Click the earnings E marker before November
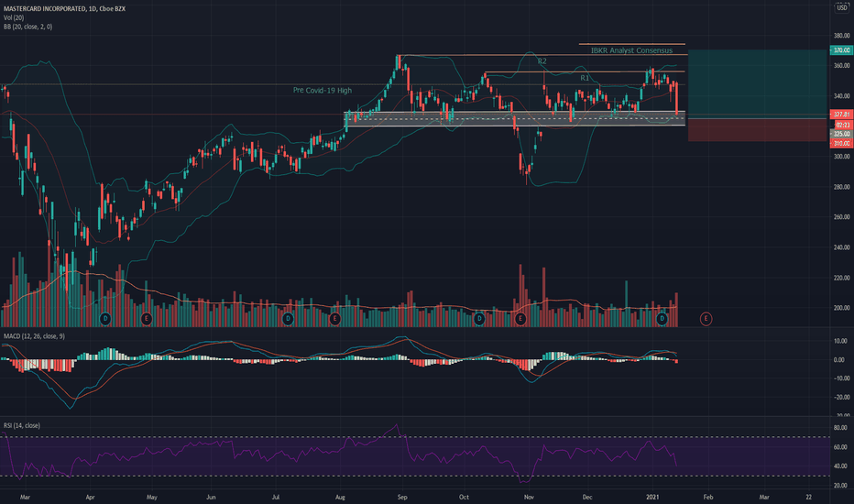This screenshot has height=504, width=854. [520, 319]
